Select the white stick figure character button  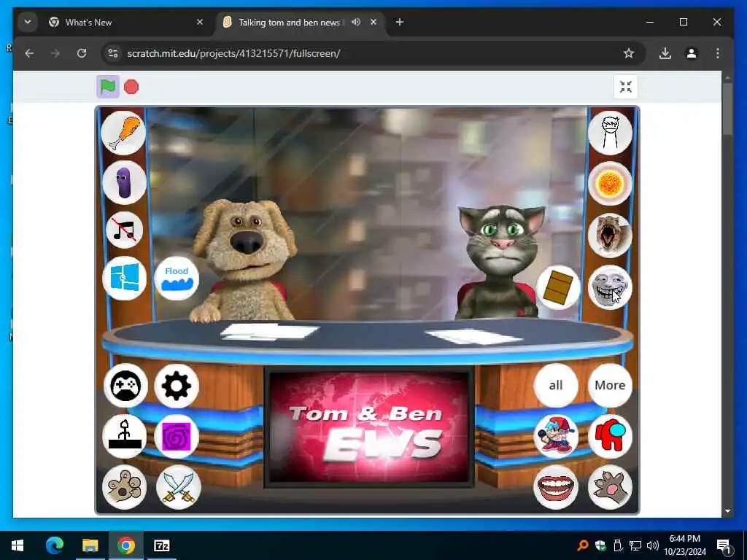point(611,133)
